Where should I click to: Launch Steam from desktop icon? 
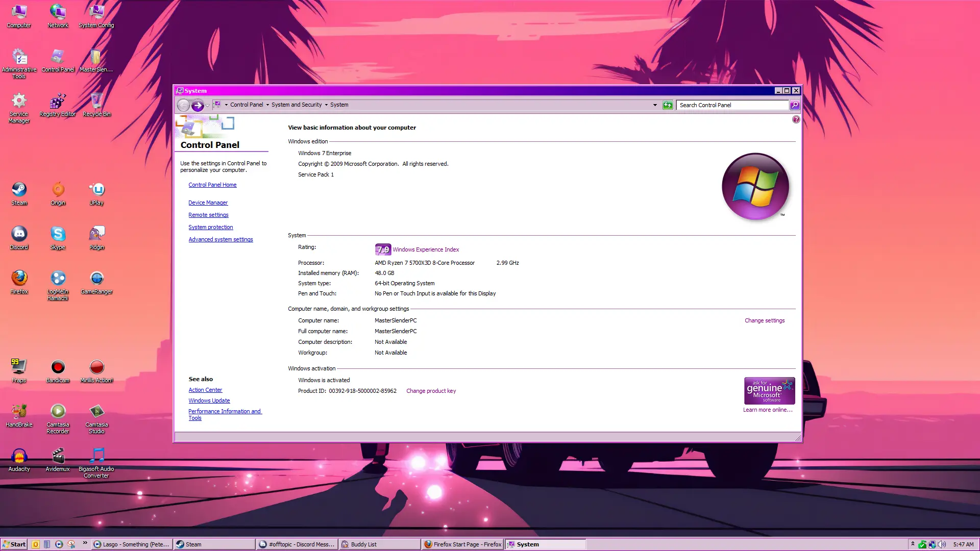coord(19,193)
